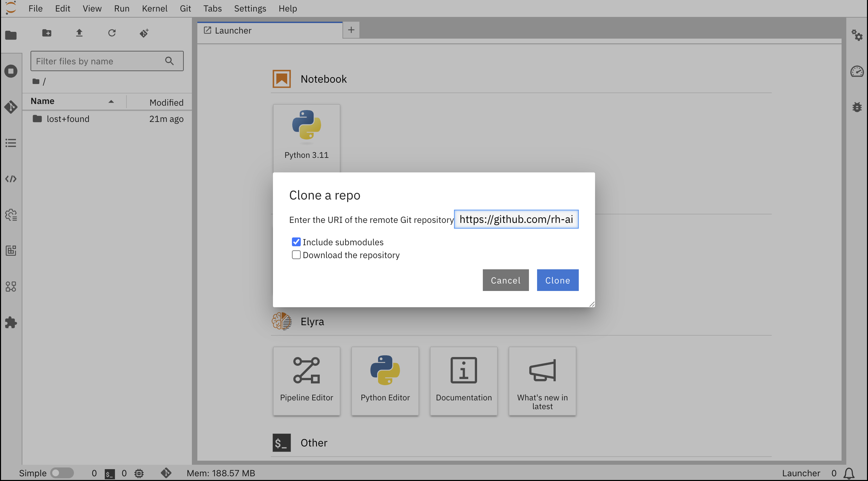Open running terminals and kernels panel
The width and height of the screenshot is (868, 481).
(11, 71)
